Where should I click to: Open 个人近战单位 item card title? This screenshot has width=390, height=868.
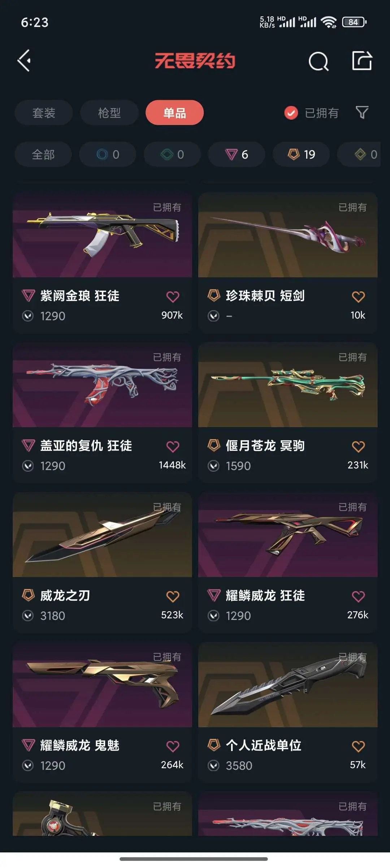tap(264, 746)
